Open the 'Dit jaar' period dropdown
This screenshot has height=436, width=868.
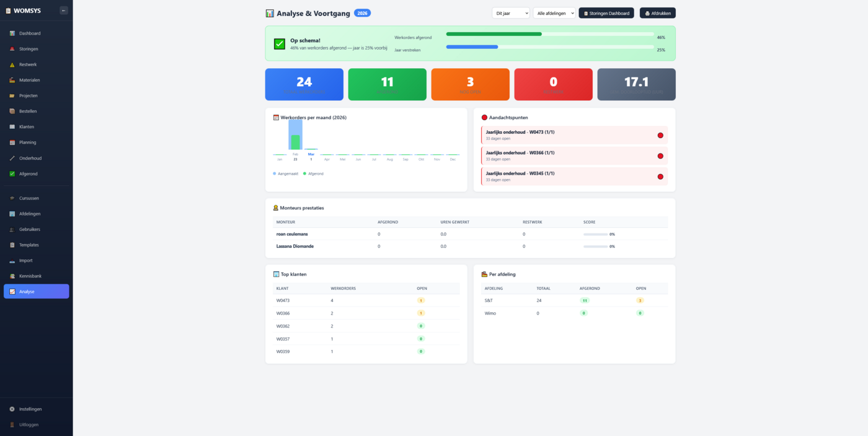(x=510, y=12)
